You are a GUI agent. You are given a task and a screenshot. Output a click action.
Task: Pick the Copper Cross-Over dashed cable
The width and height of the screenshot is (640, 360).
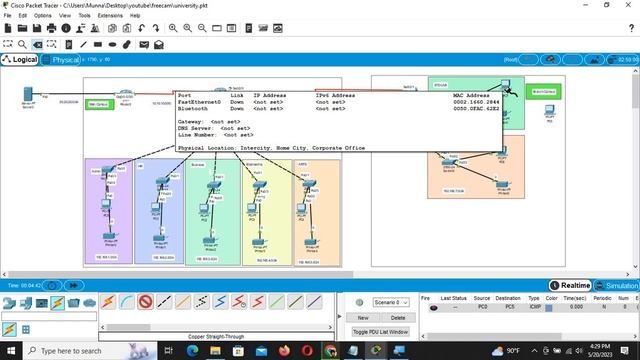tap(164, 302)
